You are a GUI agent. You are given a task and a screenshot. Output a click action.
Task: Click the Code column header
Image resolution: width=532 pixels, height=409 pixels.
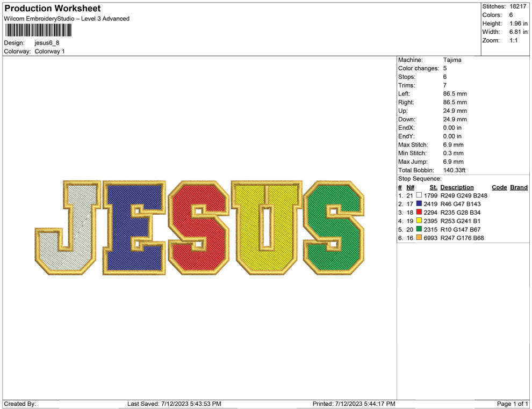(x=499, y=187)
